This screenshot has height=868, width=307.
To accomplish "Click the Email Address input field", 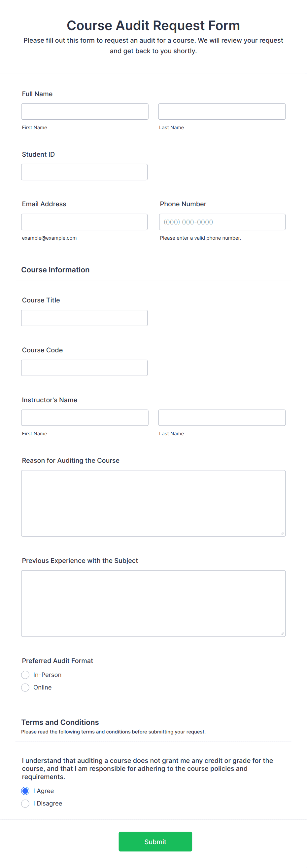I will (84, 222).
